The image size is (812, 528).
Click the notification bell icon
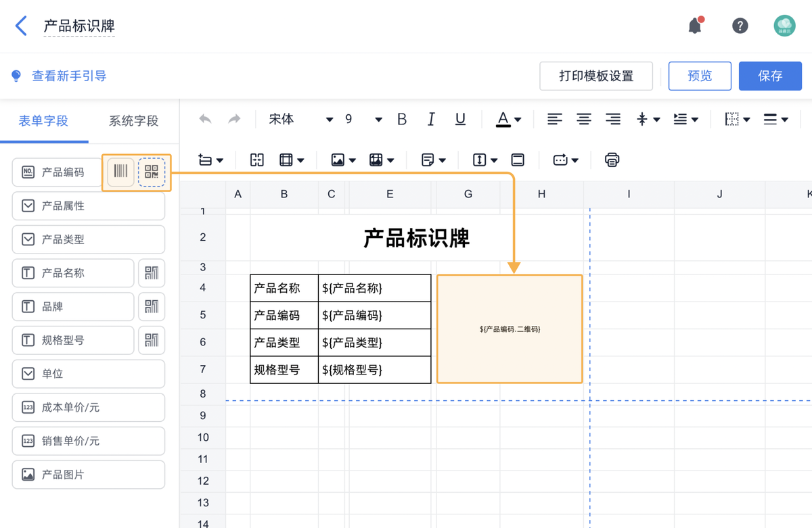pos(694,25)
